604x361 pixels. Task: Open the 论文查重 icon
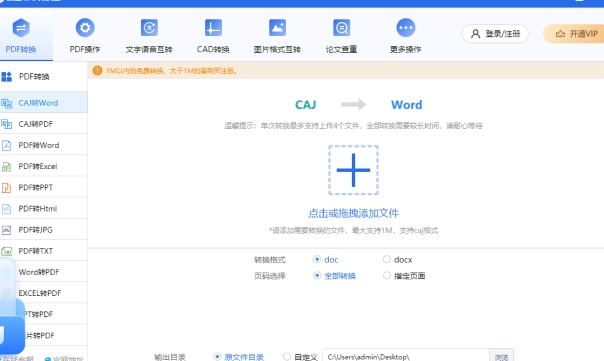tap(341, 28)
